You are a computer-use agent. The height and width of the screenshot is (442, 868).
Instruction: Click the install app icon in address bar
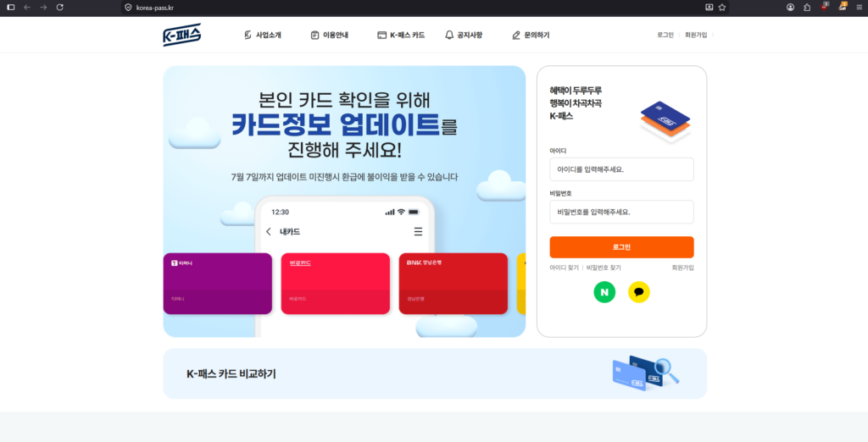[x=709, y=7]
